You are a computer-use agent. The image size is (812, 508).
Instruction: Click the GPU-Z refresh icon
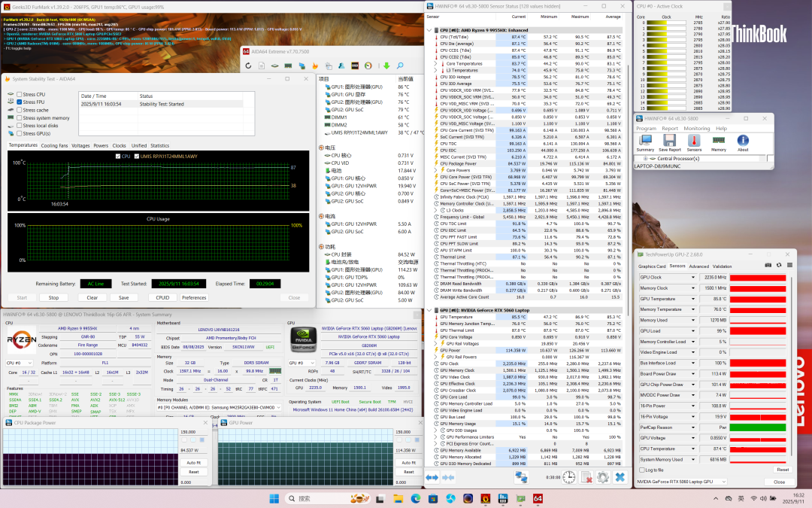click(779, 266)
